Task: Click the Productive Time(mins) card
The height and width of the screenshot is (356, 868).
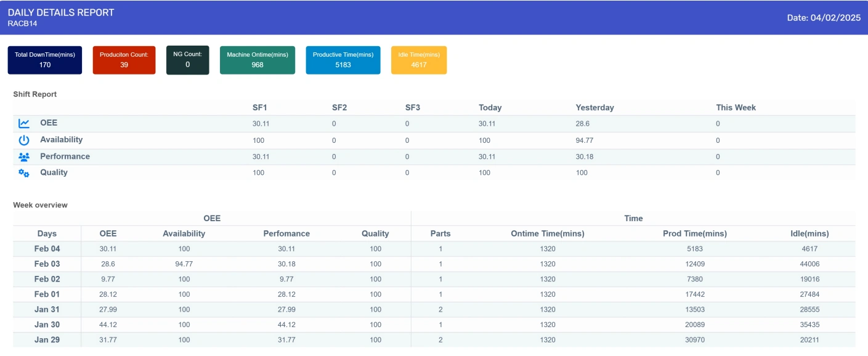Action: pyautogui.click(x=343, y=60)
